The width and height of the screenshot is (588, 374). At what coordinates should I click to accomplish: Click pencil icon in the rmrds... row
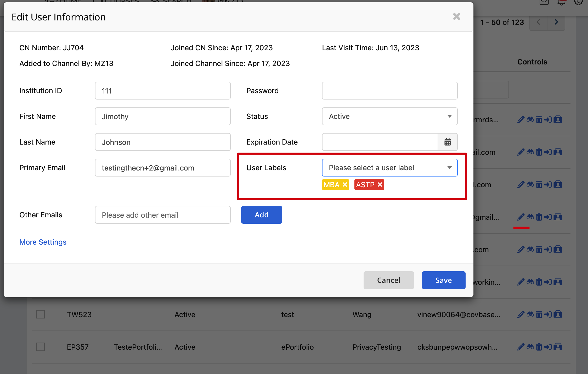point(521,119)
